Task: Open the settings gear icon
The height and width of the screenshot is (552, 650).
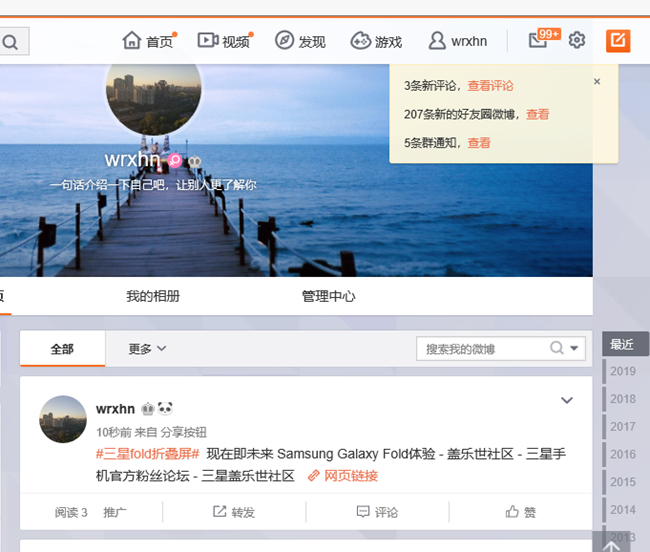Action: (577, 41)
